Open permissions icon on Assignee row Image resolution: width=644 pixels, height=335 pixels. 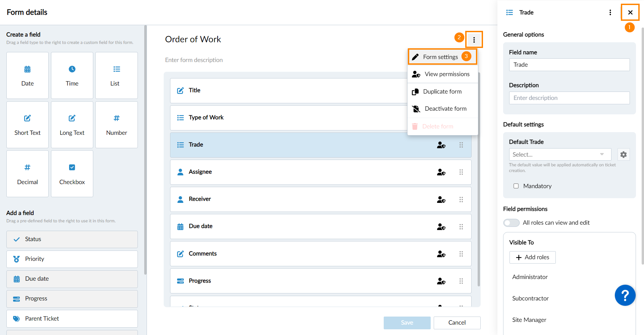pyautogui.click(x=441, y=172)
